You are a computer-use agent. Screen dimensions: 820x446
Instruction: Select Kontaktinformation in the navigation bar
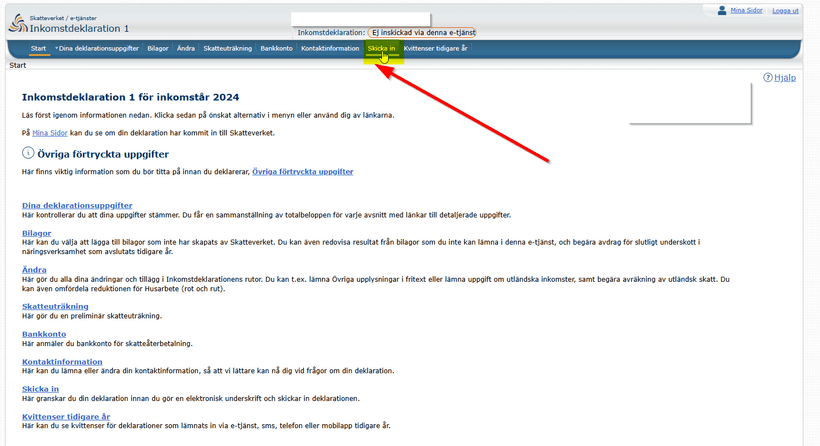(x=330, y=48)
